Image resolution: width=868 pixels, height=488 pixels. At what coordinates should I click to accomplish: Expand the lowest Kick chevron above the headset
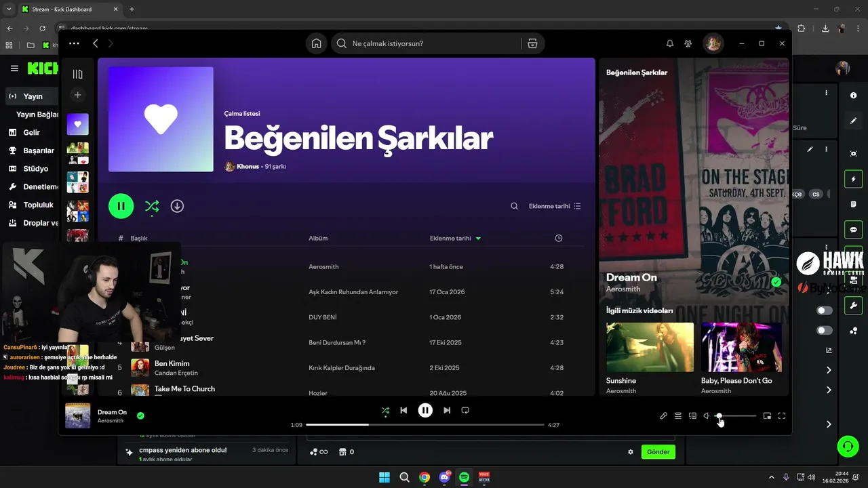point(829,424)
